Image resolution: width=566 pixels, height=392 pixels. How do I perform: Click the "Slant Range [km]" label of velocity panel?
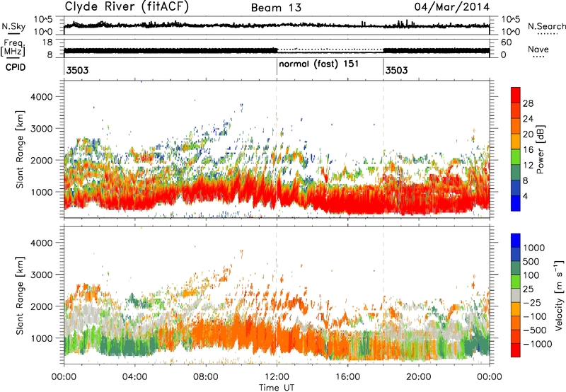pyautogui.click(x=20, y=296)
